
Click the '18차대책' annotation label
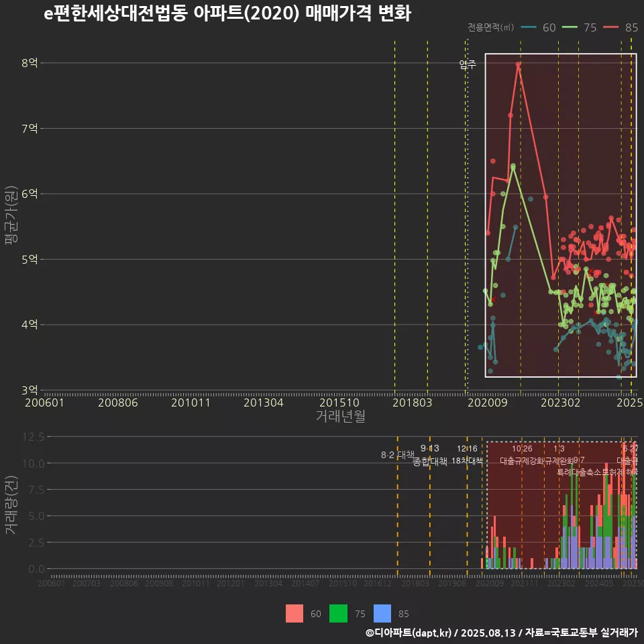(x=468, y=460)
